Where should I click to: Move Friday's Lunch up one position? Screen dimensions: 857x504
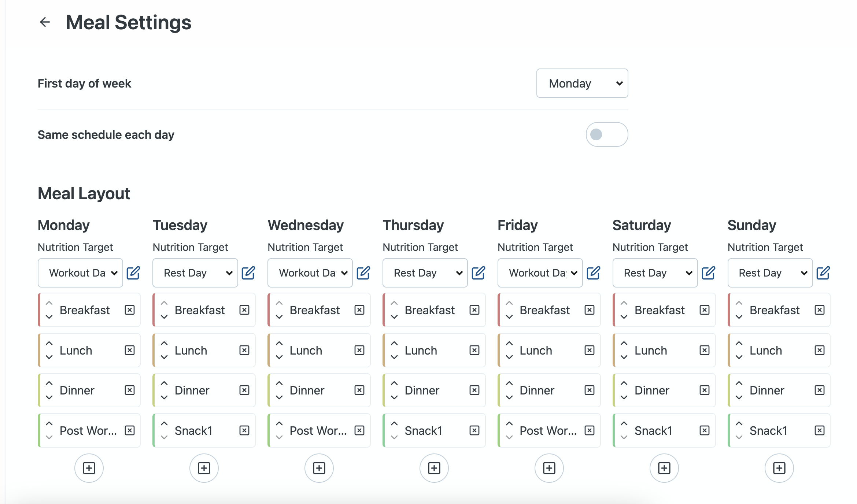509,344
